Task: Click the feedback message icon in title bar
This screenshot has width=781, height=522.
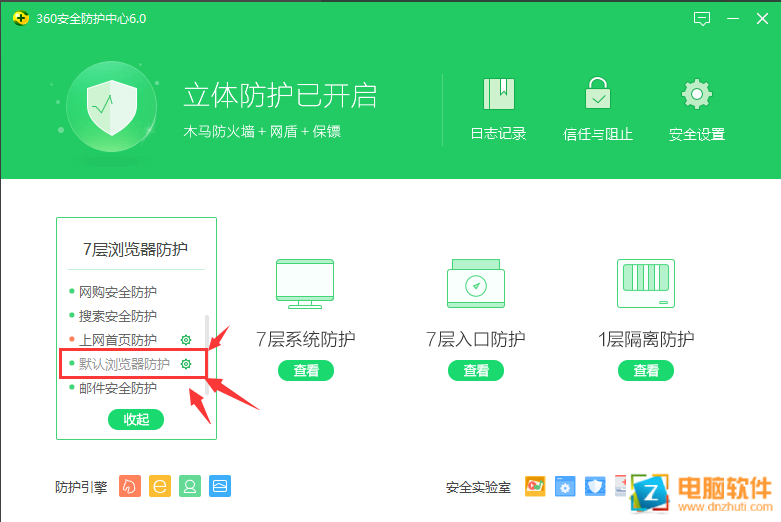Action: (x=702, y=19)
